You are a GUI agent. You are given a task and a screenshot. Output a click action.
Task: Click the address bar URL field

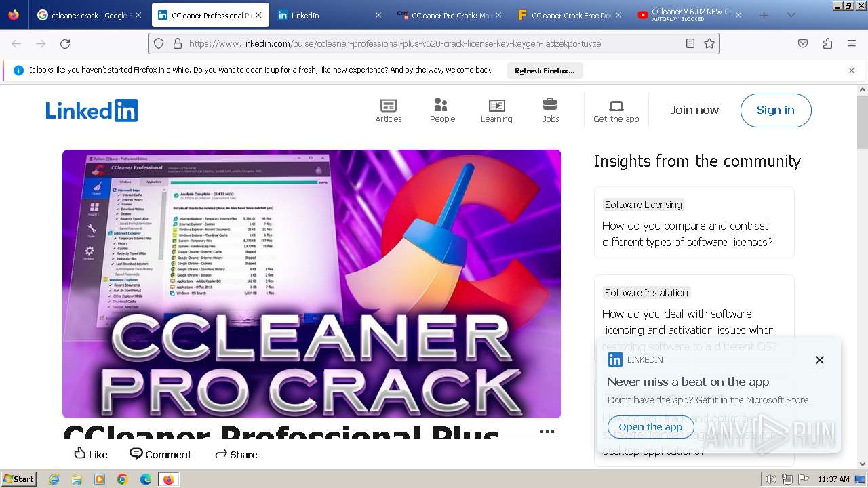434,43
